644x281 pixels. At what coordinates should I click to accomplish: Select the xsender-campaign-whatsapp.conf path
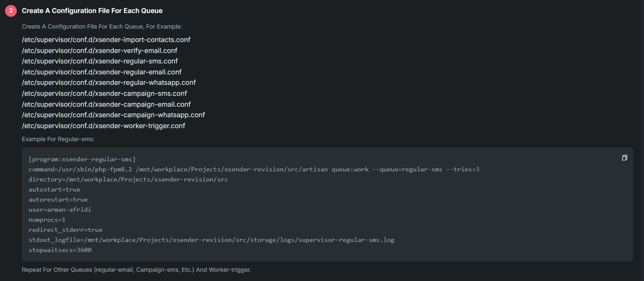[x=113, y=115]
